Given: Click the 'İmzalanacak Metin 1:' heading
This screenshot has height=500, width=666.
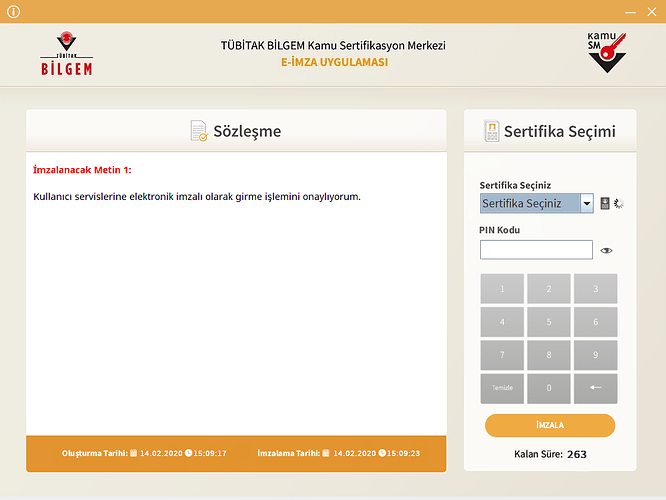Looking at the screenshot, I should coord(82,170).
